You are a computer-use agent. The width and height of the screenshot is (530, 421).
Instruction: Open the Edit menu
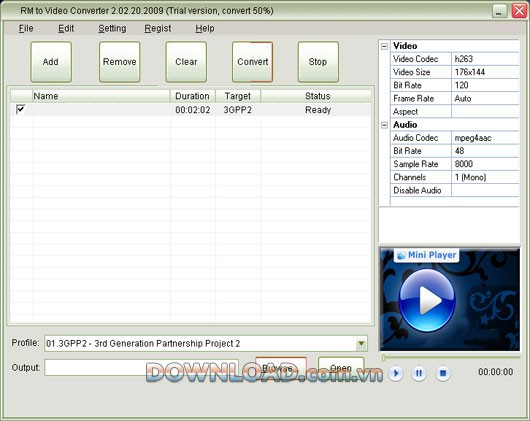(66, 28)
